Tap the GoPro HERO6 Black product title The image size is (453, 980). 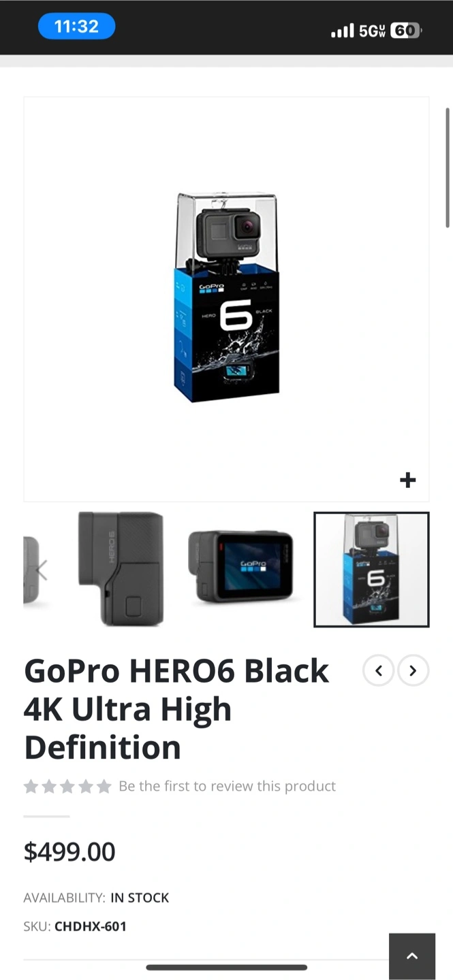click(176, 709)
